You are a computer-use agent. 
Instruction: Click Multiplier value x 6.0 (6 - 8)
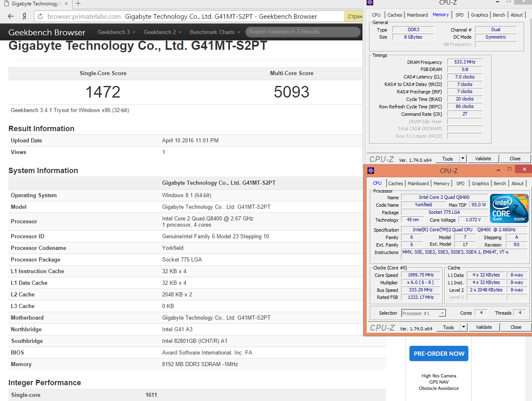click(421, 282)
